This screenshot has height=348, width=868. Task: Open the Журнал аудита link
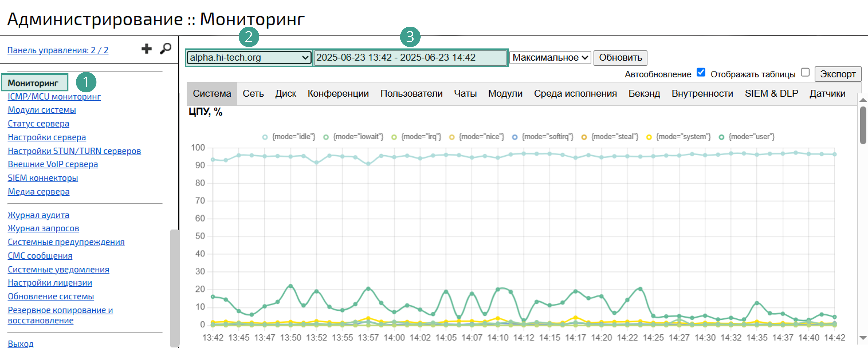point(38,215)
